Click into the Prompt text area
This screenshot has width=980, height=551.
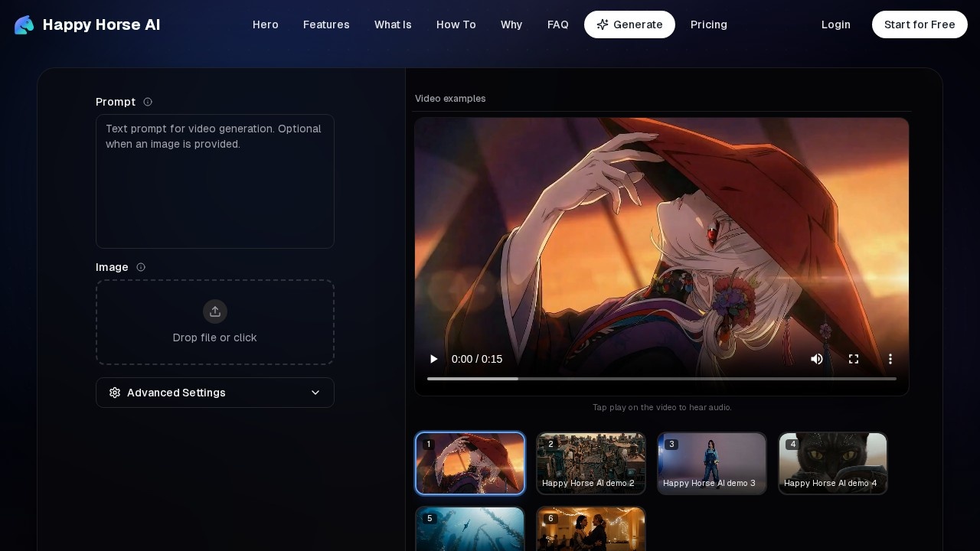pos(215,181)
